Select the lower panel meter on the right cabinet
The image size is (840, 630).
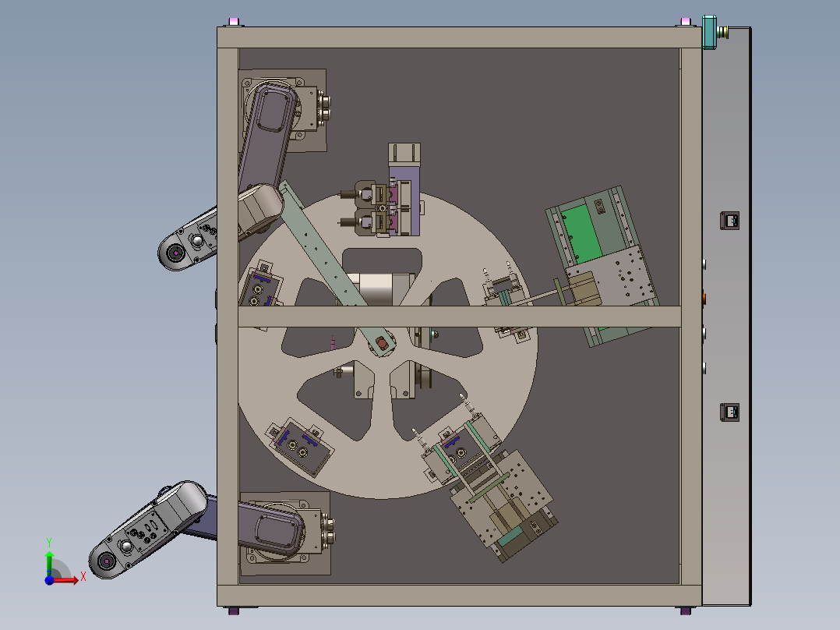pyautogui.click(x=729, y=412)
